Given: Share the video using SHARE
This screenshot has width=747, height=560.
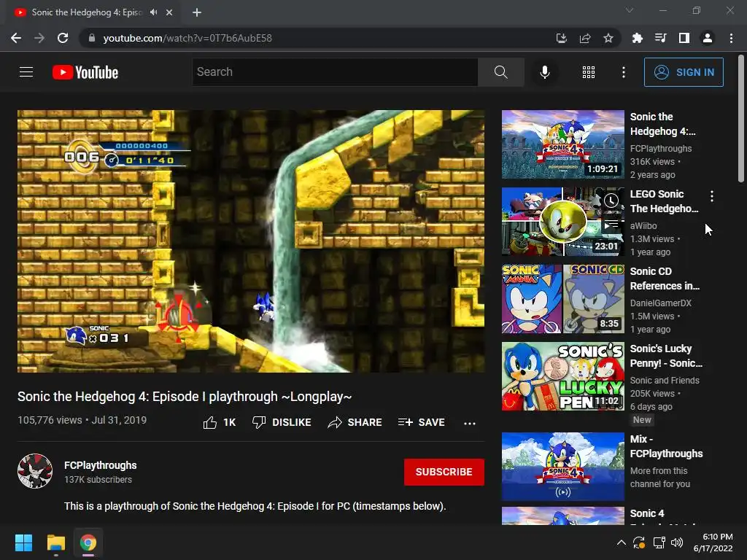Looking at the screenshot, I should tap(355, 422).
